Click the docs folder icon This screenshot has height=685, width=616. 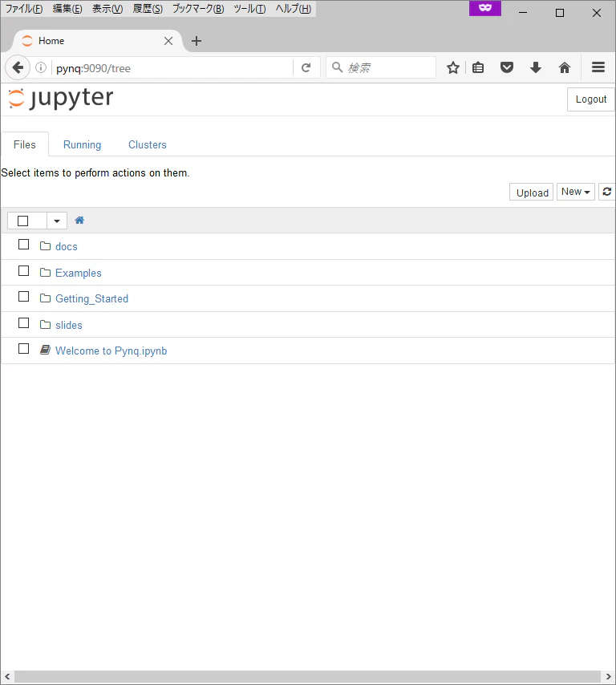tap(45, 246)
